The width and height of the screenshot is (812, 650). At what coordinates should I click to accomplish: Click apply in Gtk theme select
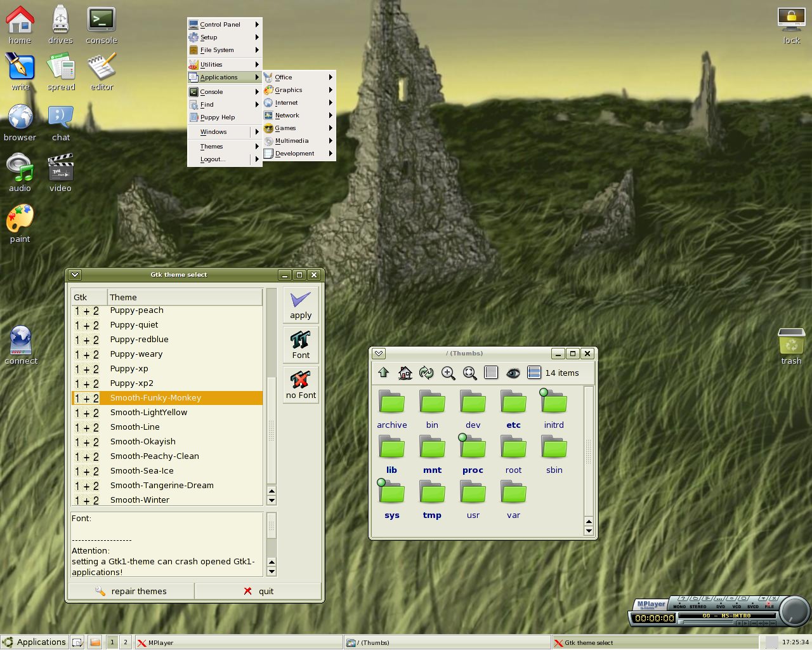(x=301, y=305)
